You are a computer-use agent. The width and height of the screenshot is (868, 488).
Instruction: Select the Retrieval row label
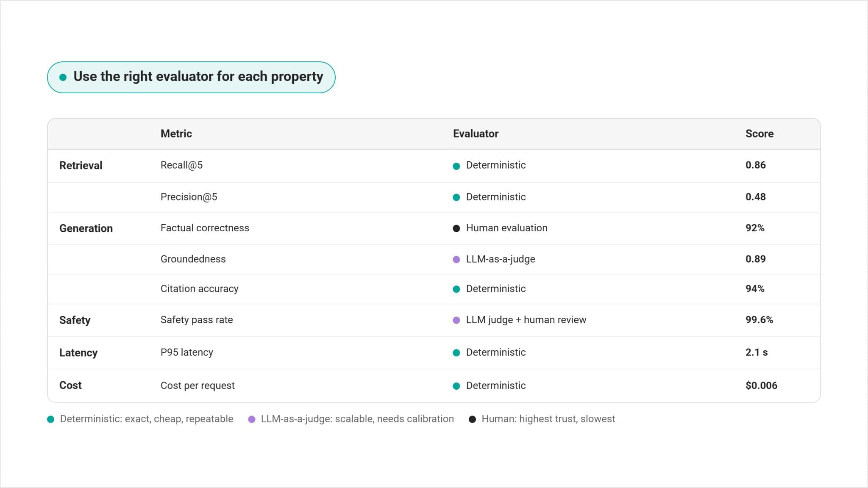click(81, 165)
